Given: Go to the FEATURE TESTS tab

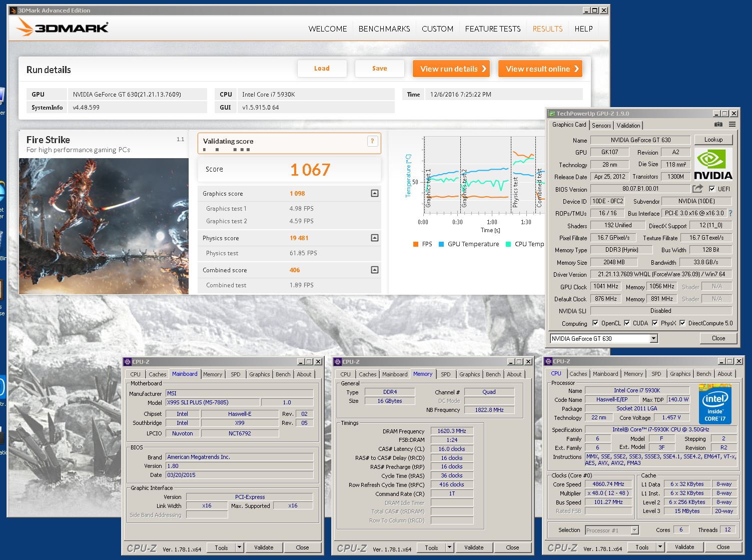Looking at the screenshot, I should pos(493,29).
